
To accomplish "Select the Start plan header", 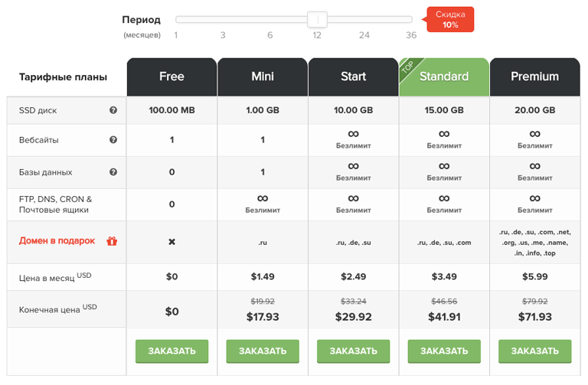I will [x=353, y=77].
